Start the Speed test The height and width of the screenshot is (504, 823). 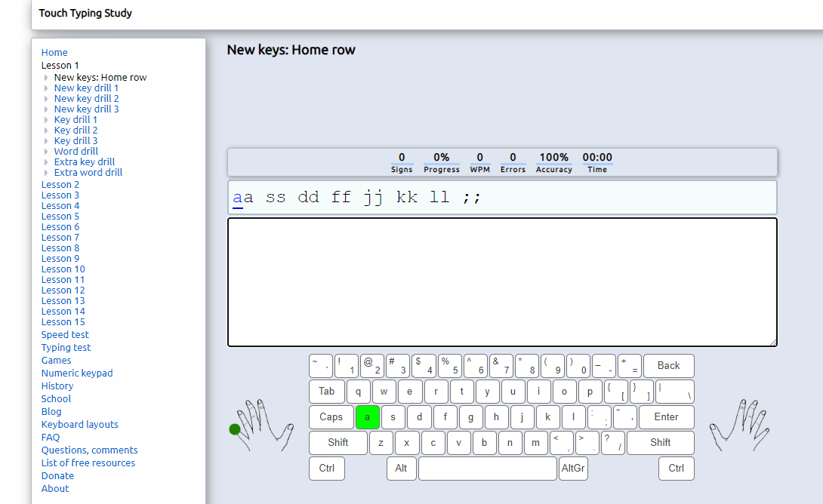(64, 334)
